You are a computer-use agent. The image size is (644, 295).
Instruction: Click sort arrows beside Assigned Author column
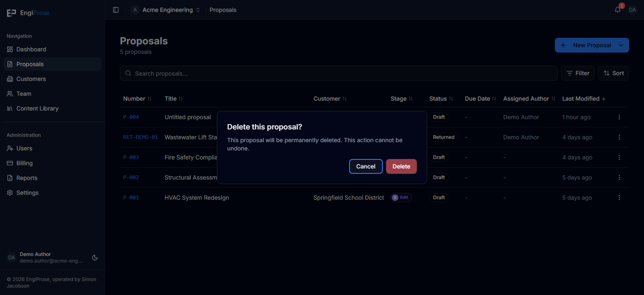point(553,99)
